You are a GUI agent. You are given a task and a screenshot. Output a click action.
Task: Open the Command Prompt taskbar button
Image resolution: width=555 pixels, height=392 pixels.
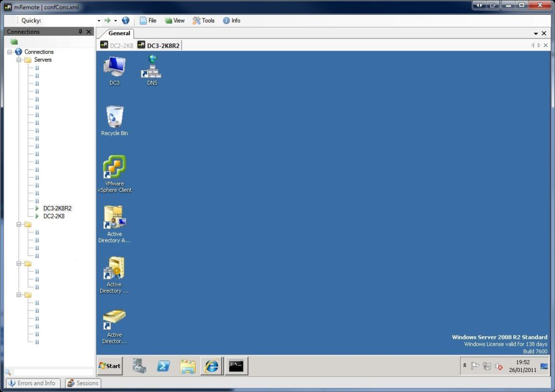click(x=236, y=366)
